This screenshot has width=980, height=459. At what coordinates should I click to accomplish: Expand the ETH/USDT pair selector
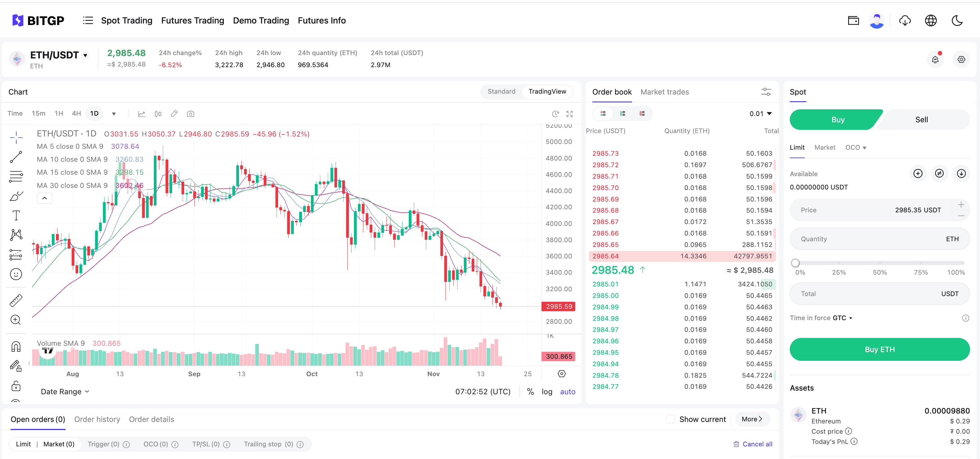(x=85, y=55)
